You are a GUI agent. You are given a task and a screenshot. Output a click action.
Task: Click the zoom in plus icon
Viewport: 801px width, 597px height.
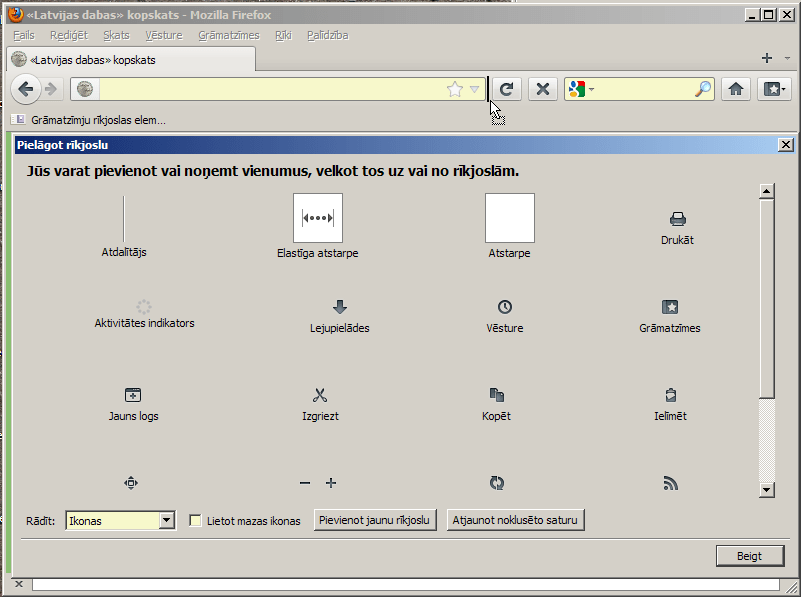click(331, 483)
